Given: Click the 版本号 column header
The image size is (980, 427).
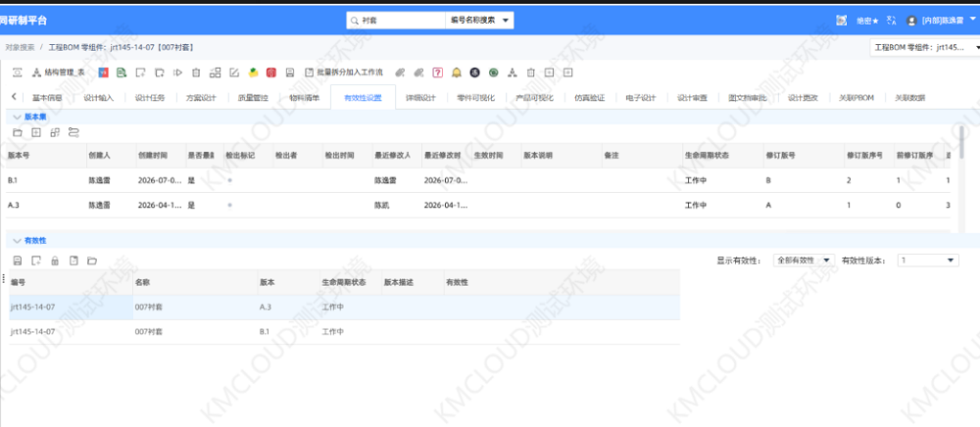Looking at the screenshot, I should [x=46, y=155].
